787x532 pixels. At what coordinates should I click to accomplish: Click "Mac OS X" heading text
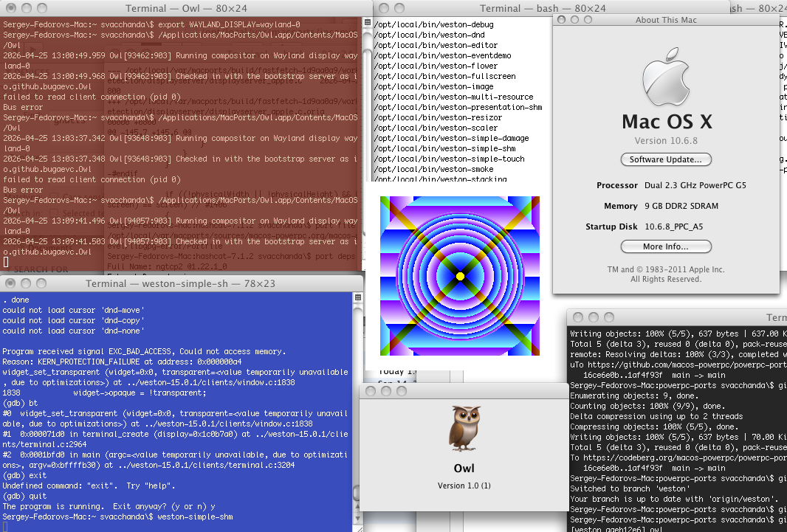pyautogui.click(x=667, y=122)
